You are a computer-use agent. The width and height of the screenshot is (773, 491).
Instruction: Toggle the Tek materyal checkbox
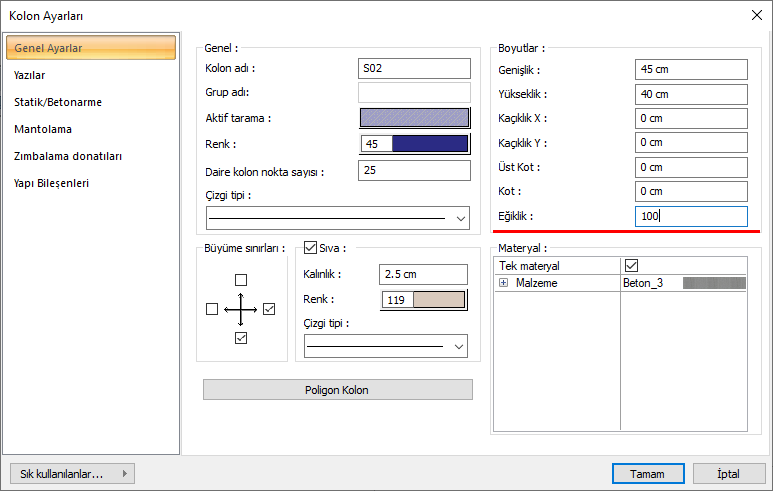pos(631,266)
